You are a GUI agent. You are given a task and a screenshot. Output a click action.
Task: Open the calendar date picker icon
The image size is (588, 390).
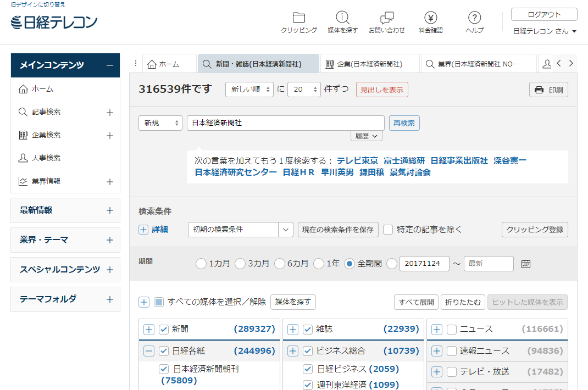pos(526,264)
